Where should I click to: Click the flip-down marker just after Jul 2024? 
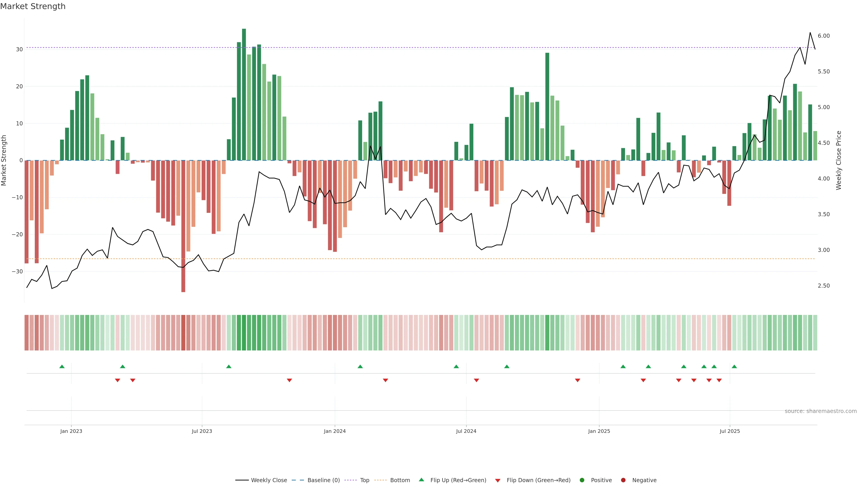coord(476,380)
